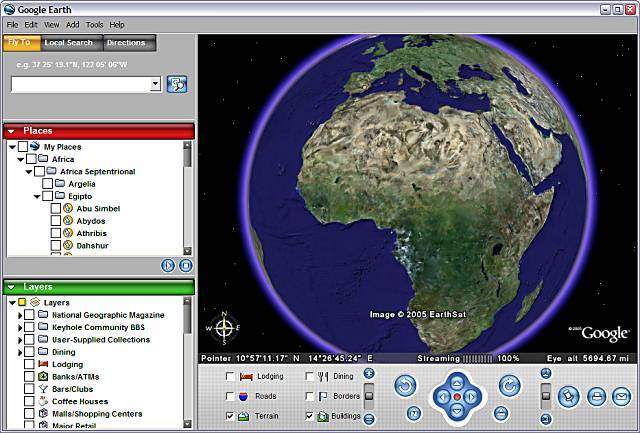Click the tilt slider handle
Image resolution: width=640 pixels, height=433 pixels.
pos(546,396)
